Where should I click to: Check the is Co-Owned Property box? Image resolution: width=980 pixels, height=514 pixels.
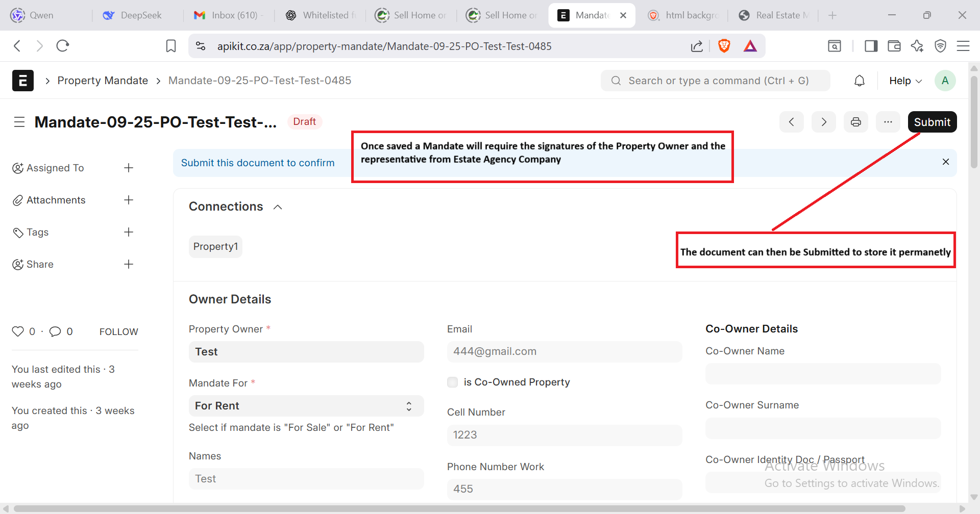(x=452, y=382)
